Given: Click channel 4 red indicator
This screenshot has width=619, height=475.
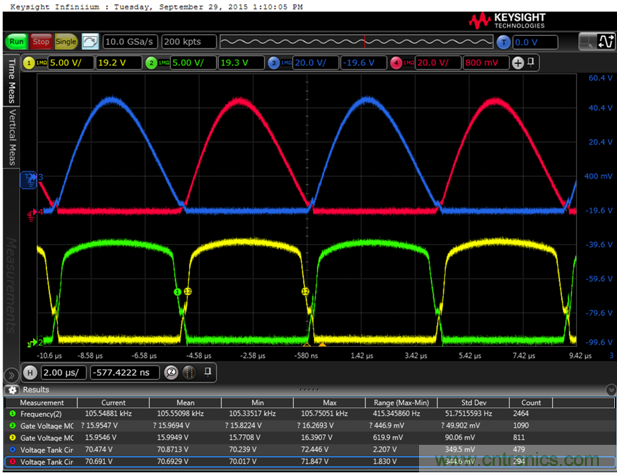Looking at the screenshot, I should click(x=397, y=62).
